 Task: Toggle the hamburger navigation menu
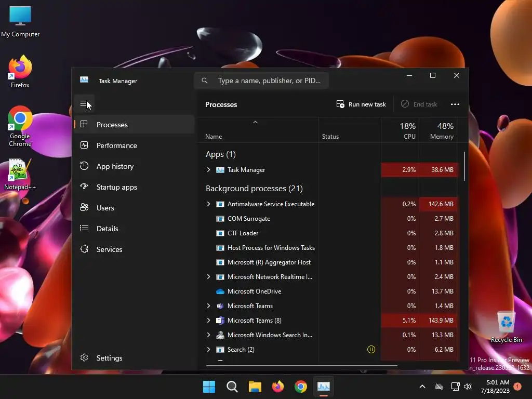pyautogui.click(x=84, y=104)
